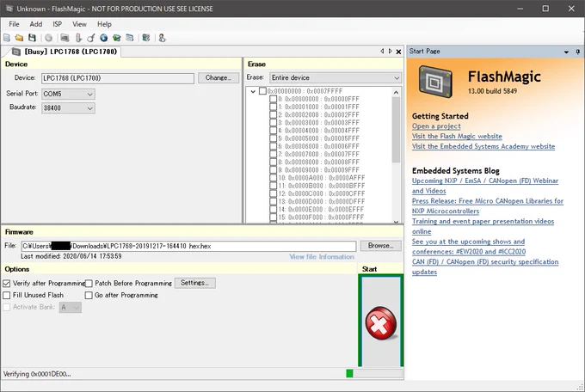The height and width of the screenshot is (392, 585).
Task: Open the Start Page panel dropdown arrow
Action: pos(566,52)
